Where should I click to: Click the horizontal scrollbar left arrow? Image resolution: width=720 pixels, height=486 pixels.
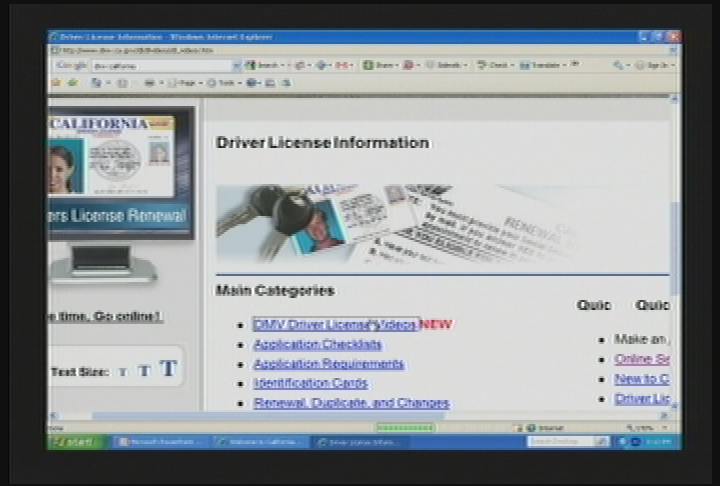(53, 416)
